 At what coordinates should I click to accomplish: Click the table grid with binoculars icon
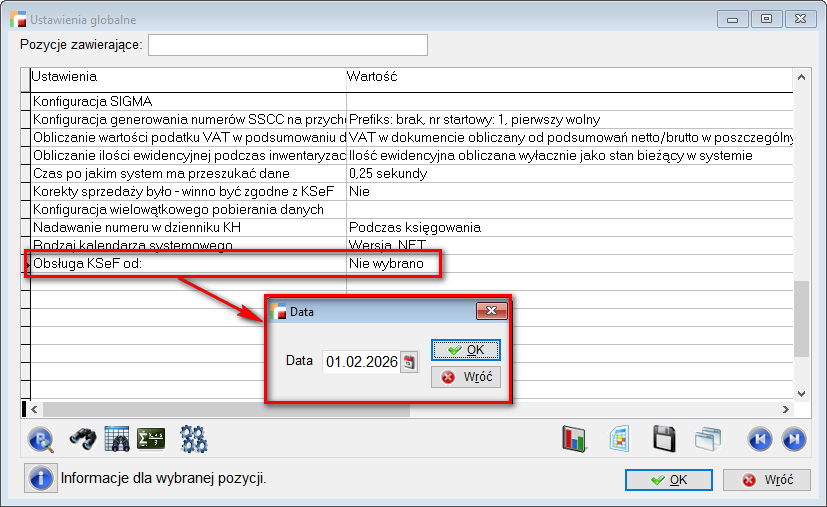click(117, 438)
